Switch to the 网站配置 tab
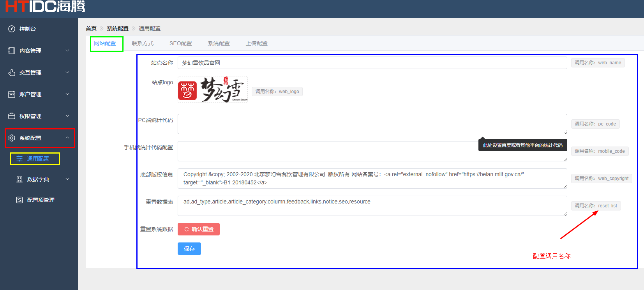Image resolution: width=644 pixels, height=290 pixels. click(x=105, y=43)
